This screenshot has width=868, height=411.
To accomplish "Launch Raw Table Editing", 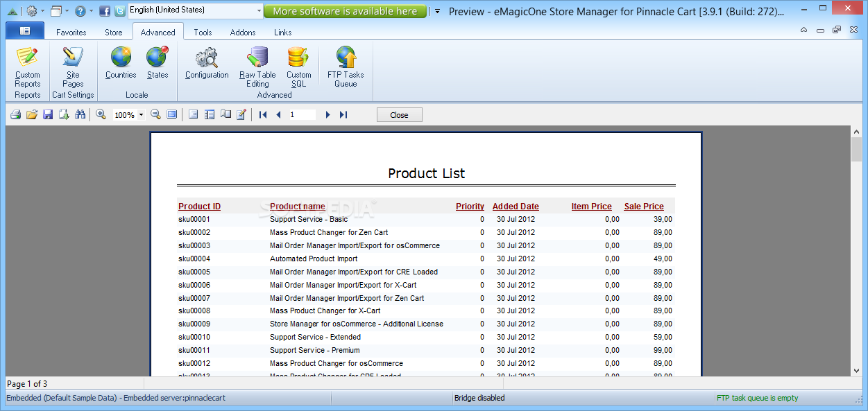I will pos(257,67).
